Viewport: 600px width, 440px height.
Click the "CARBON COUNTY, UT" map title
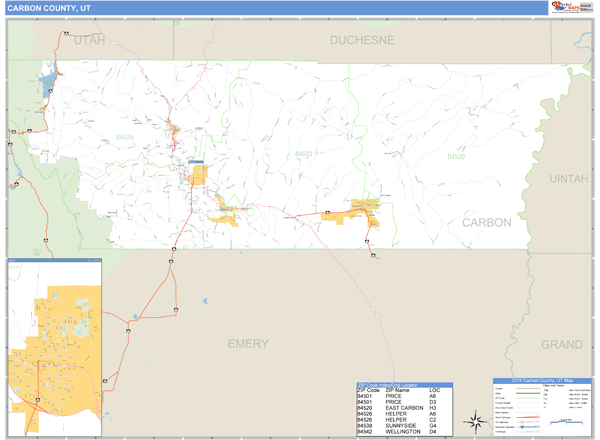[x=49, y=8]
